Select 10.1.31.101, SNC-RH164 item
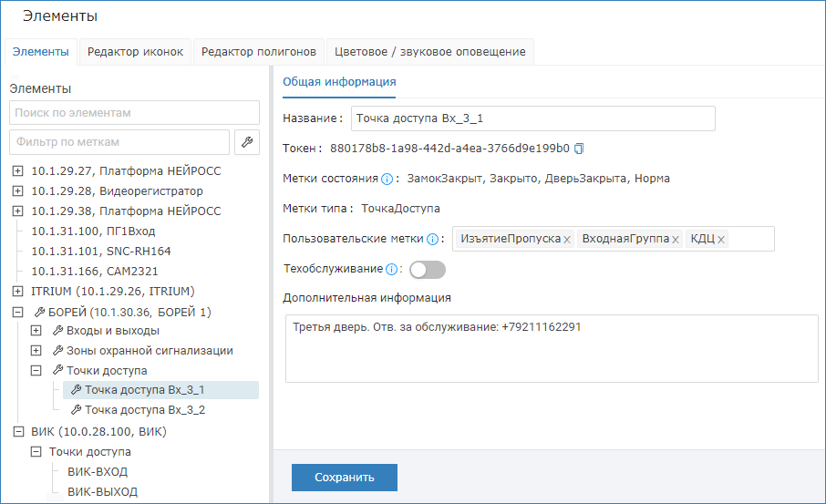 101,252
